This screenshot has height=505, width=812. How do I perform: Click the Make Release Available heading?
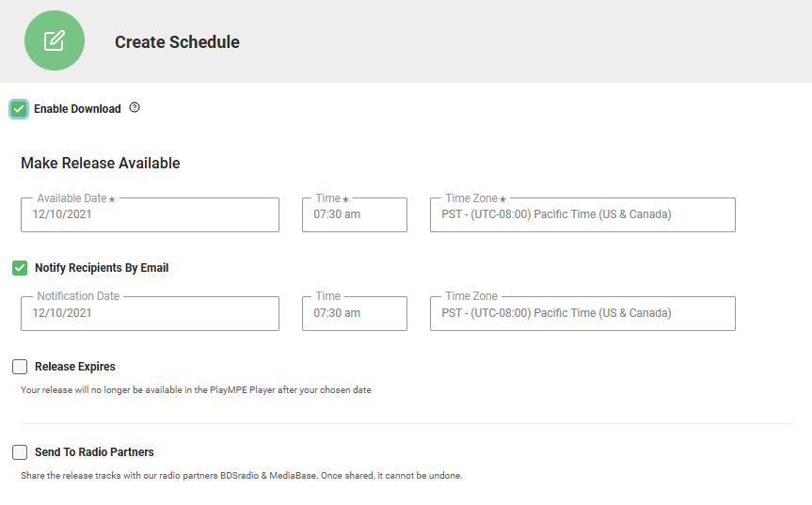[x=101, y=163]
